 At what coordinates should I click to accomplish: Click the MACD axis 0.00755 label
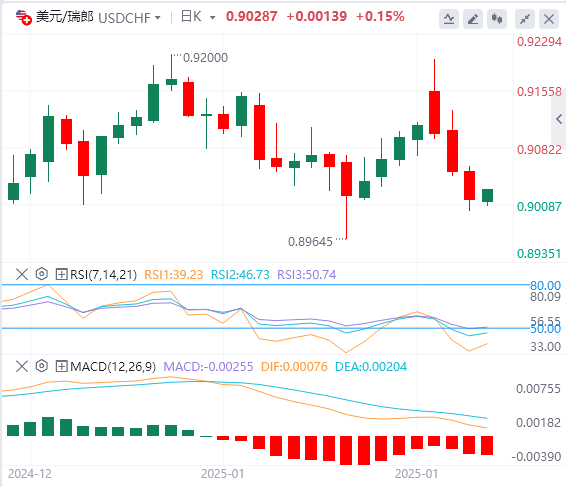pyautogui.click(x=538, y=389)
